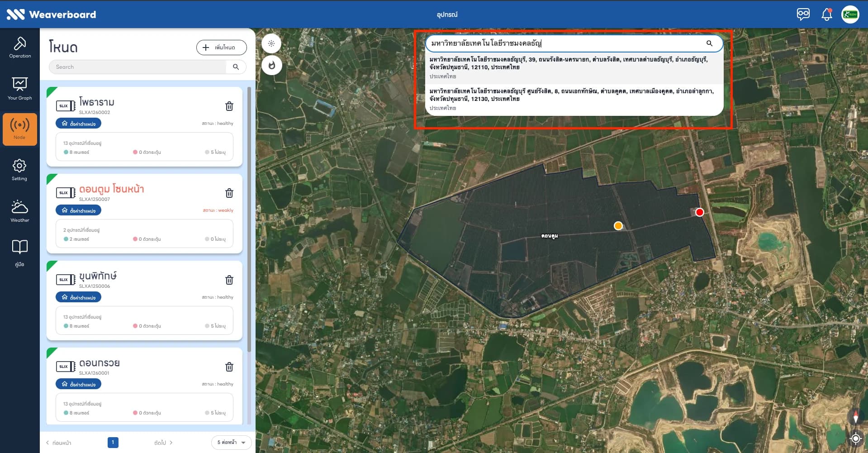This screenshot has width=868, height=453.
Task: Open the Weather sidebar section
Action: pyautogui.click(x=20, y=211)
